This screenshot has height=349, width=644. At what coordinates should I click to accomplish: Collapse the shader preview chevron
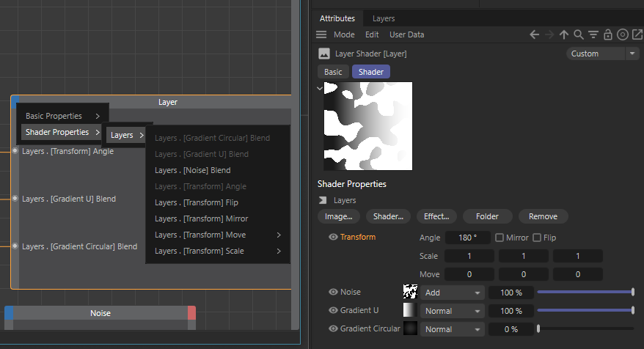tap(320, 88)
